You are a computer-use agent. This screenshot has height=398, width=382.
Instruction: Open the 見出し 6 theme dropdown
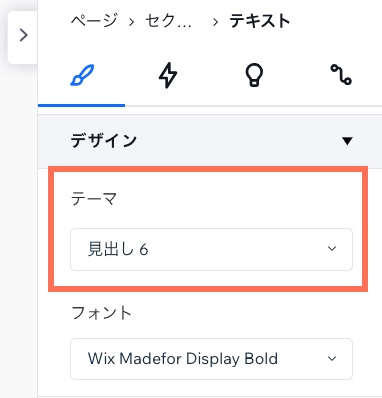[211, 249]
